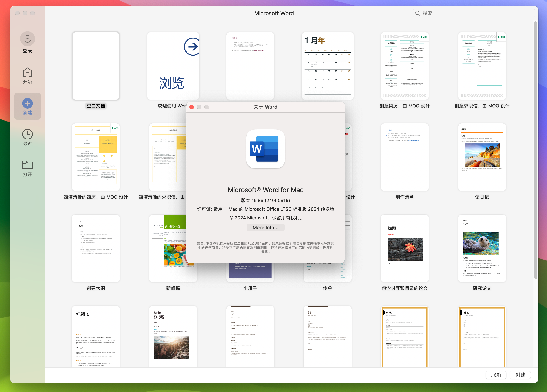
Task: Select the 新建 plus icon in sidebar
Action: (x=28, y=103)
